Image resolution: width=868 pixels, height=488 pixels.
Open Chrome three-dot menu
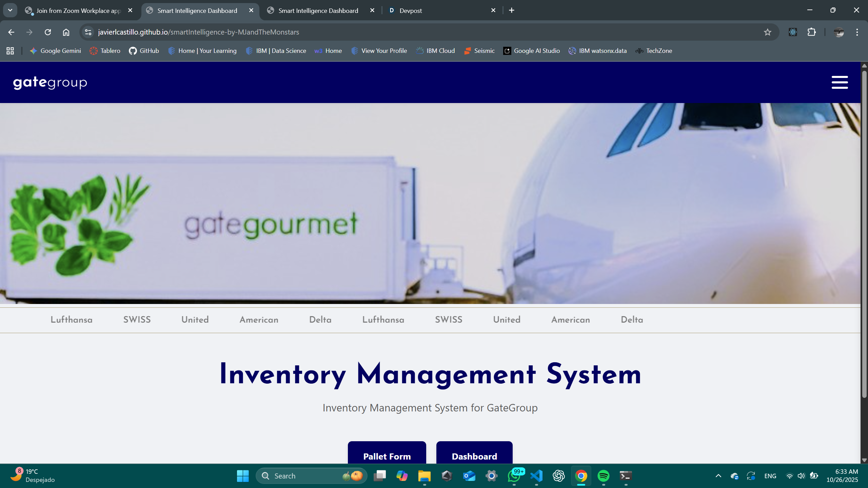point(857,32)
